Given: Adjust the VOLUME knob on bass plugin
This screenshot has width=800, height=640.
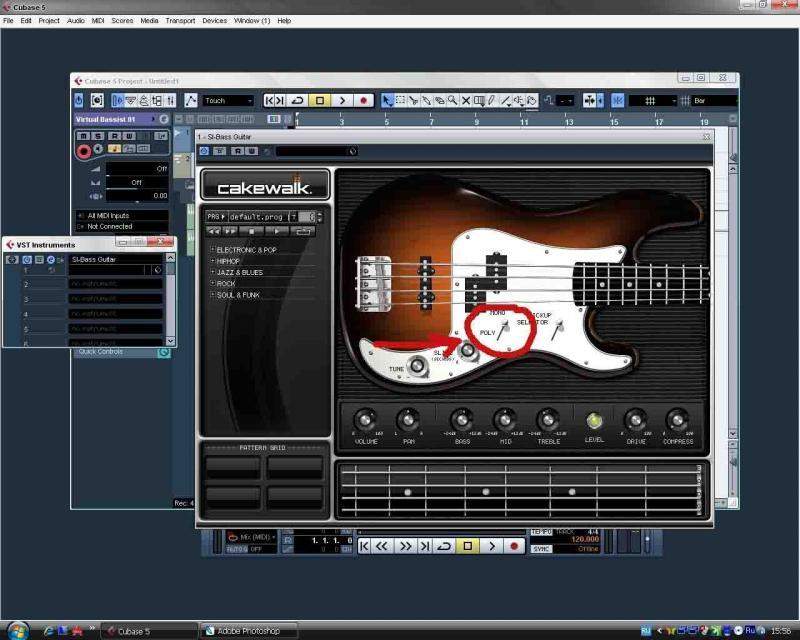Looking at the screenshot, I should (365, 420).
